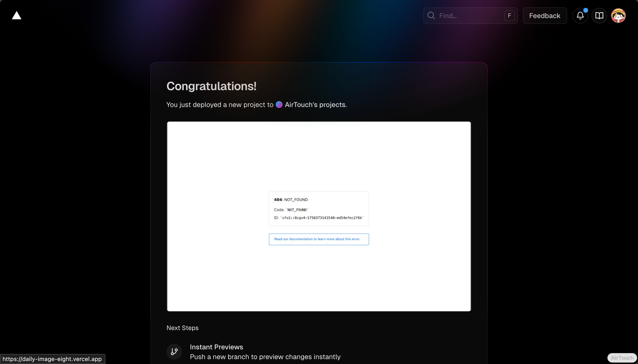Image resolution: width=638 pixels, height=364 pixels.
Task: Click the AirTouch gradient team avatar
Action: [279, 105]
